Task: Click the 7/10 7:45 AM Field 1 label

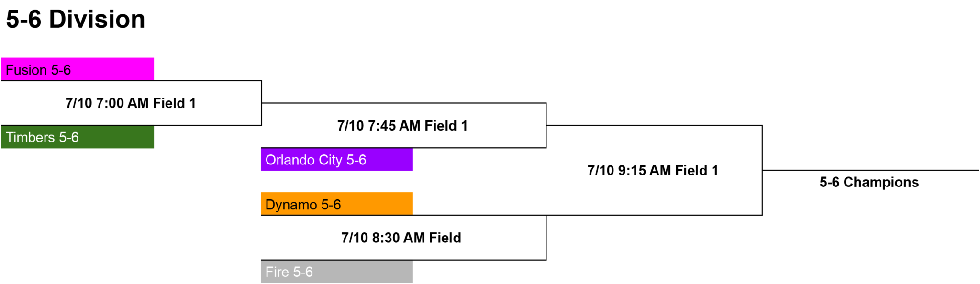Action: (x=402, y=126)
